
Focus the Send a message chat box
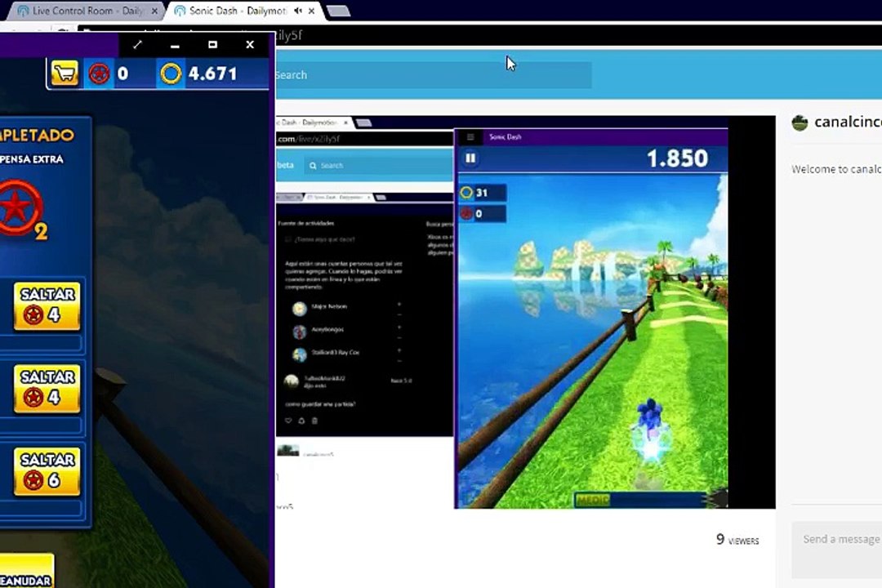(837, 550)
